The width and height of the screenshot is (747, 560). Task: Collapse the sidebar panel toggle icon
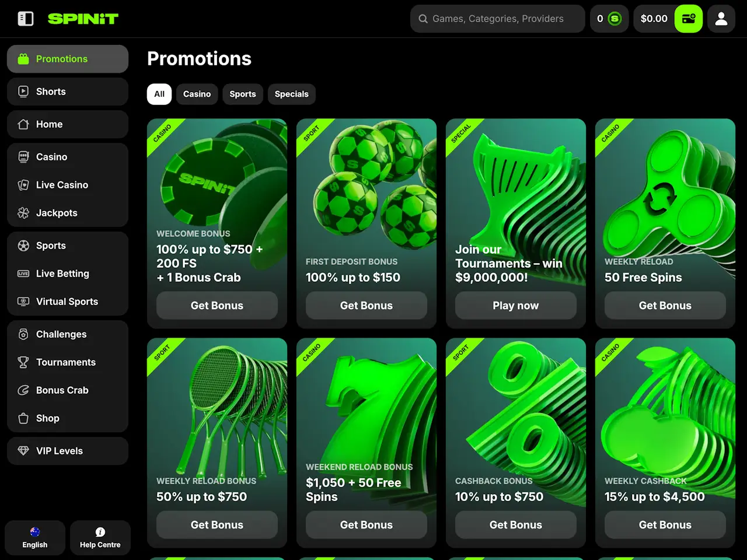coord(26,19)
